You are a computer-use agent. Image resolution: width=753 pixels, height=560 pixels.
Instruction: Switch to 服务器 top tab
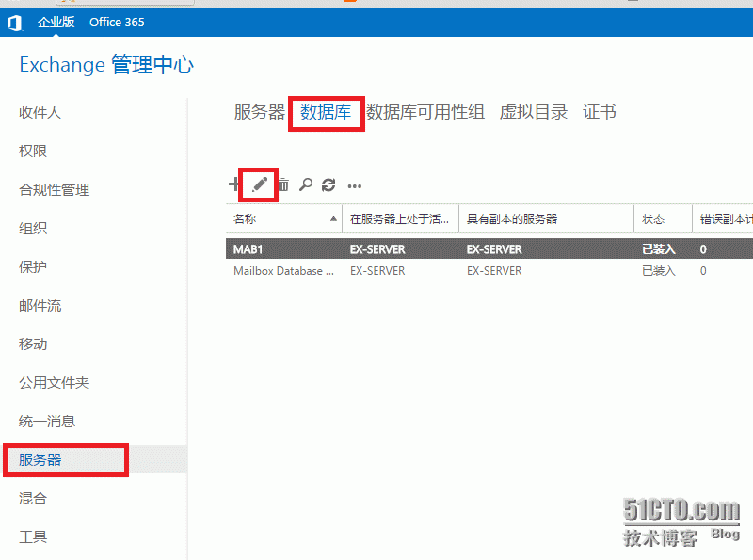coord(260,112)
